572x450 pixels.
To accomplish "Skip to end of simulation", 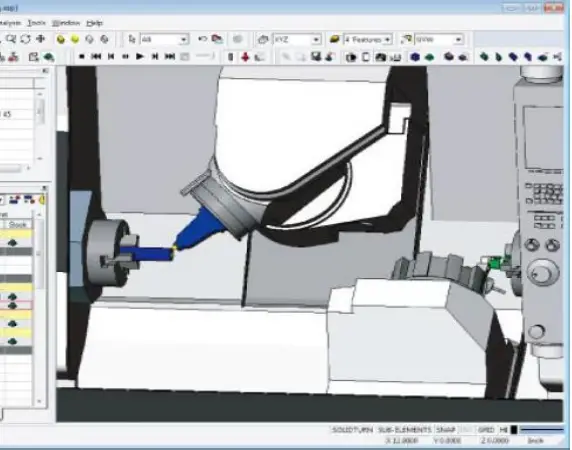I will click(x=170, y=57).
